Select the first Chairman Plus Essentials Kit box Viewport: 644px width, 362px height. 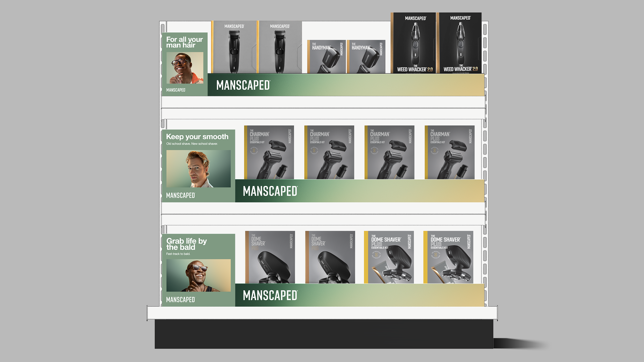coord(269,152)
